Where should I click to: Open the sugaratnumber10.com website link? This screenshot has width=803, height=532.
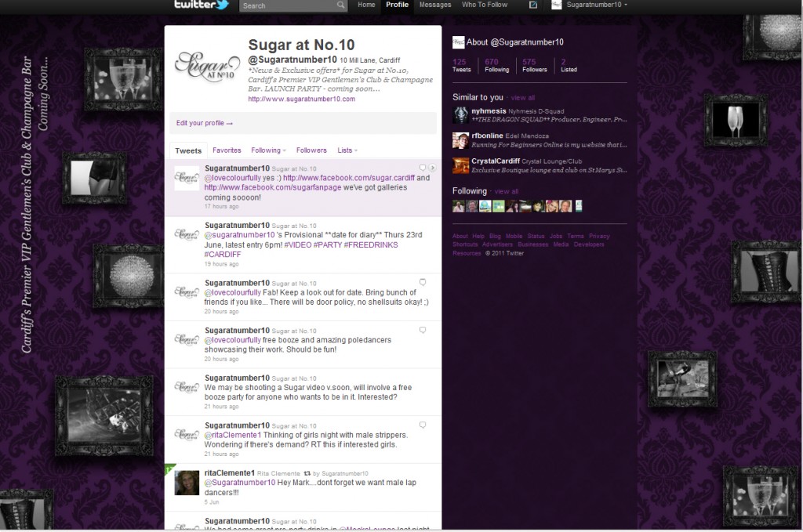[x=302, y=100]
